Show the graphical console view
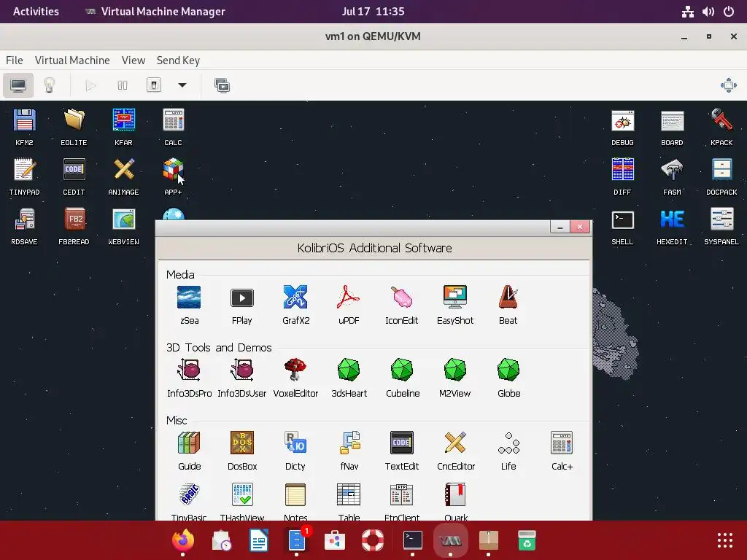This screenshot has width=747, height=560. point(18,86)
